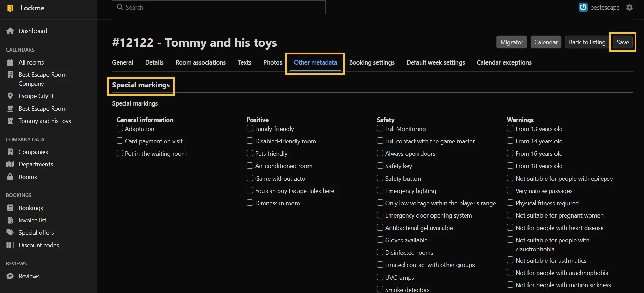Check the Full Monitoring option
644x293 pixels.
[380, 128]
